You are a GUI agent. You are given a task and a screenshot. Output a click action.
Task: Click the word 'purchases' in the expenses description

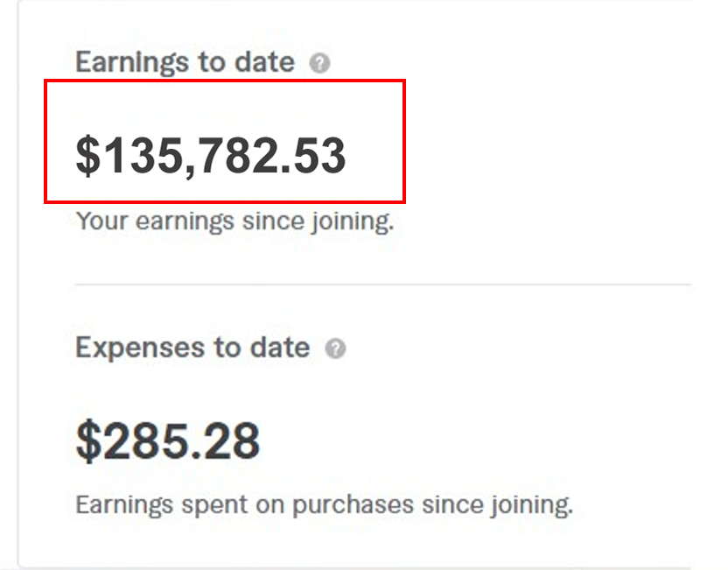353,505
